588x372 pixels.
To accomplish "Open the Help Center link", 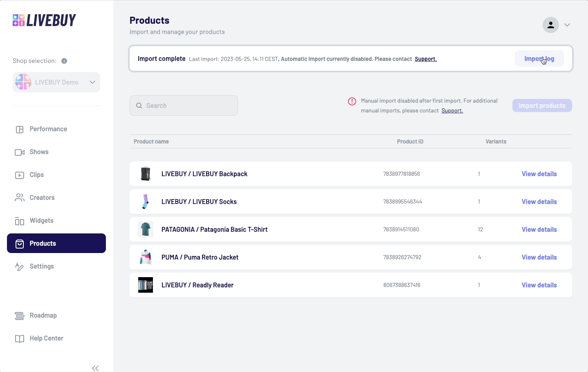I will [x=46, y=338].
